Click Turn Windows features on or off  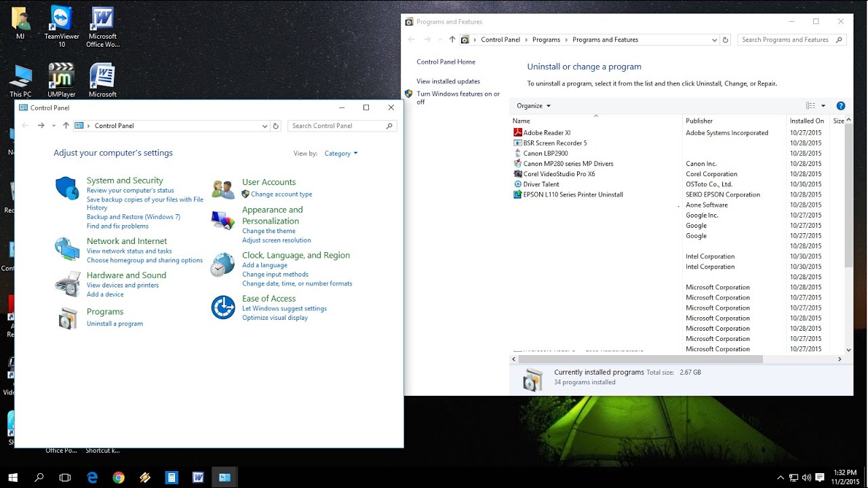pos(458,98)
